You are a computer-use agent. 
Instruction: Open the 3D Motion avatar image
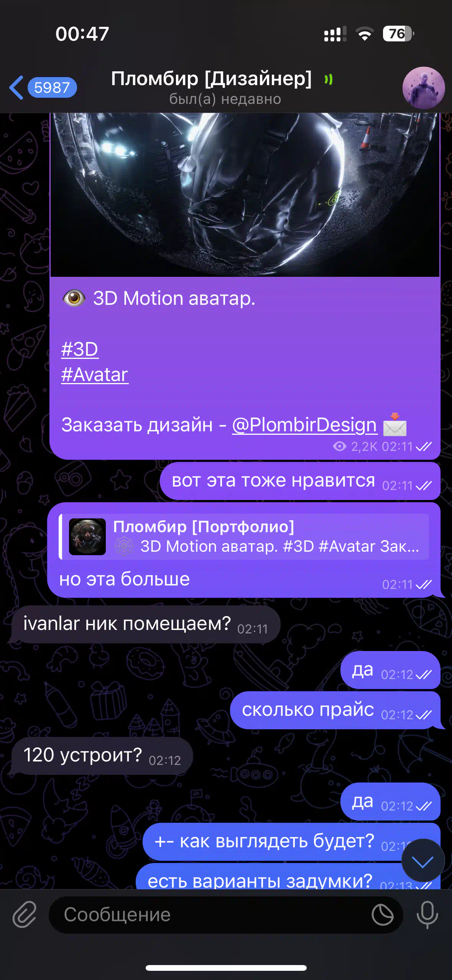[245, 195]
